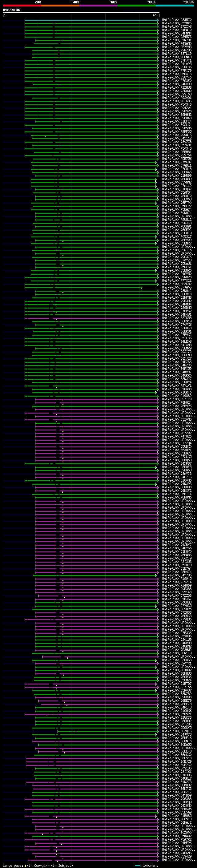The image size is (197, 868).
Task: Click the purple ~60% identity legend segment
Action: click(98, 6)
